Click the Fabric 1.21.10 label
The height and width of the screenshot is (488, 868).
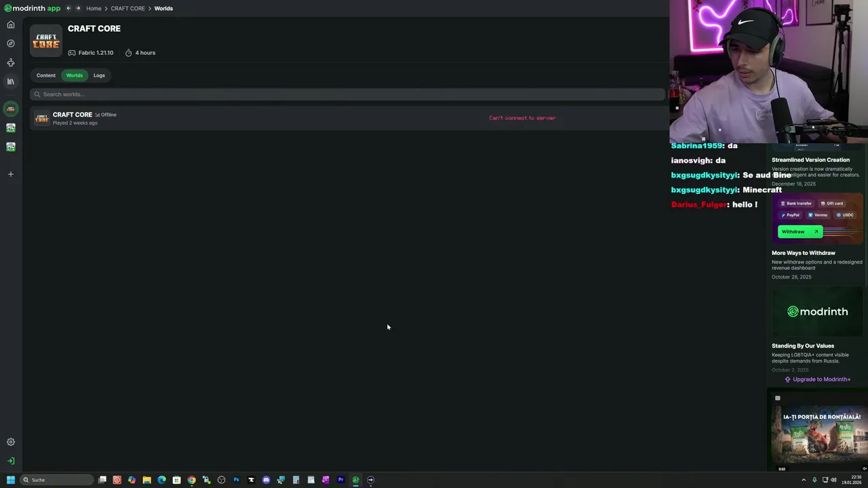tap(91, 53)
